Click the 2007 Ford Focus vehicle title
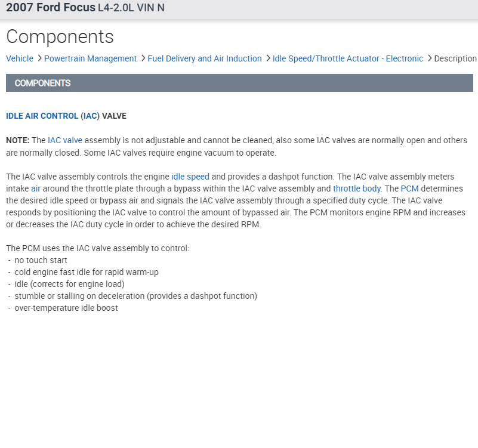The height and width of the screenshot is (448, 478). 50,8
